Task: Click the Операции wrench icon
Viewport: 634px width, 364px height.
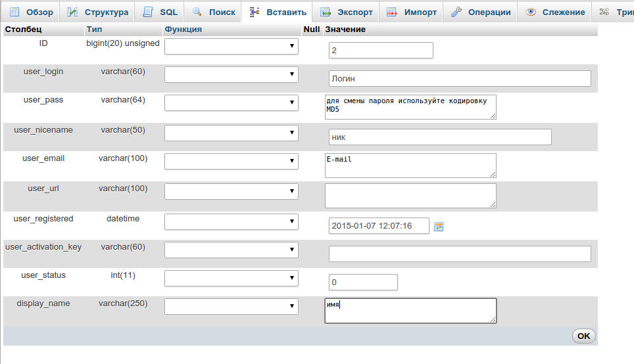Action: click(456, 12)
